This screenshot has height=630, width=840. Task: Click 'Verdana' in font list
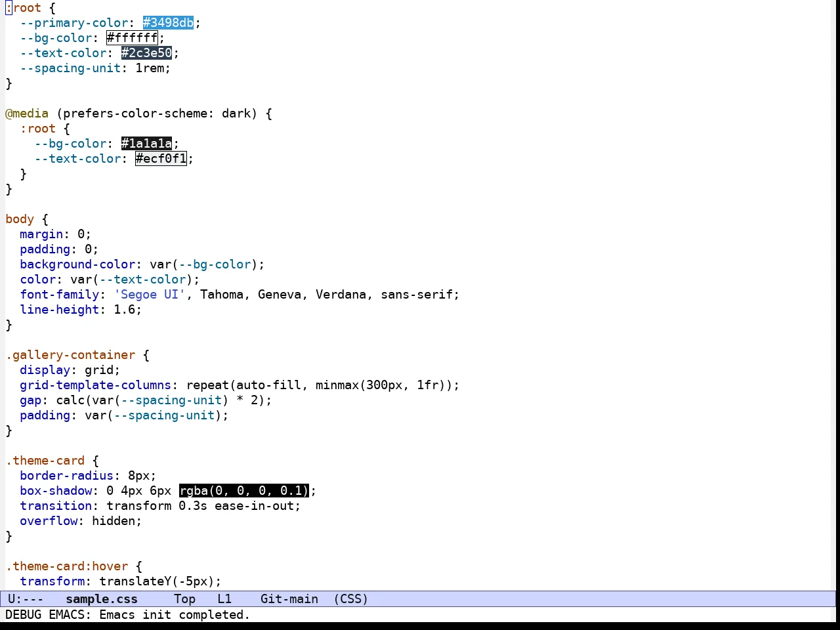[341, 295]
